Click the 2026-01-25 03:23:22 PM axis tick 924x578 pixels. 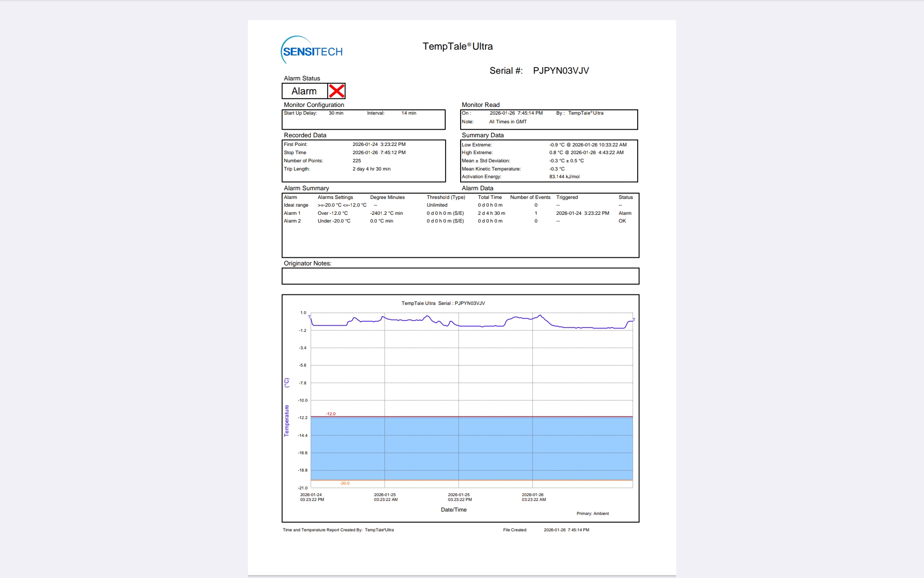pos(460,497)
